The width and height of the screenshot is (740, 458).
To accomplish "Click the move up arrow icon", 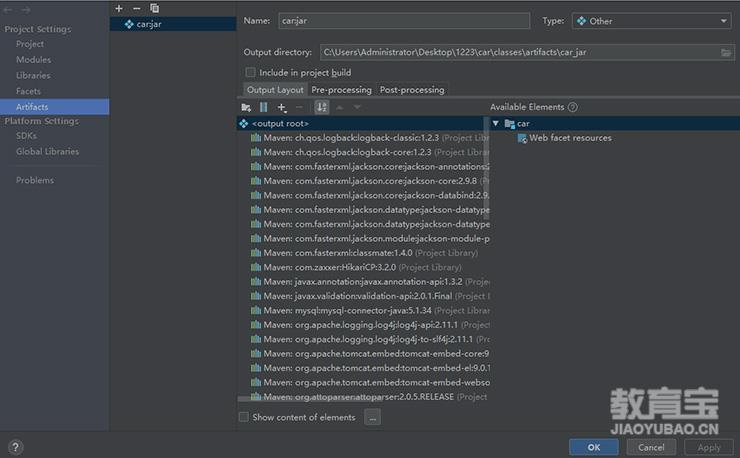I will pos(339,108).
